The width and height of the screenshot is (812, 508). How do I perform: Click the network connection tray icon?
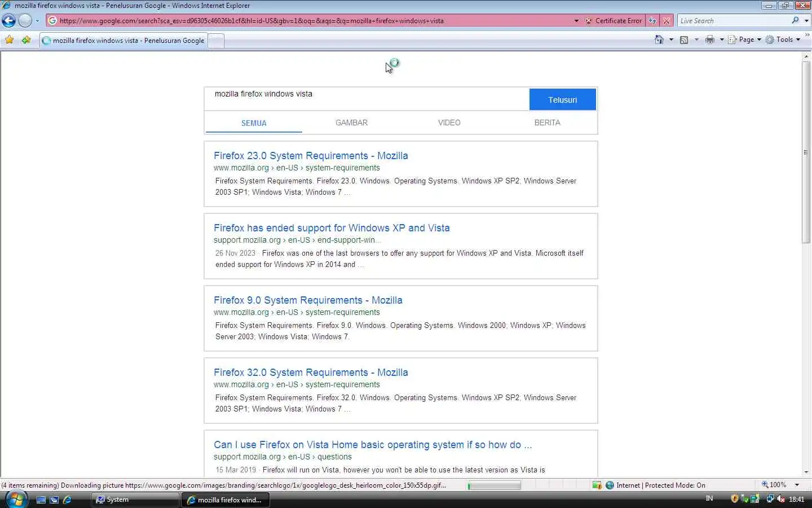pos(770,499)
